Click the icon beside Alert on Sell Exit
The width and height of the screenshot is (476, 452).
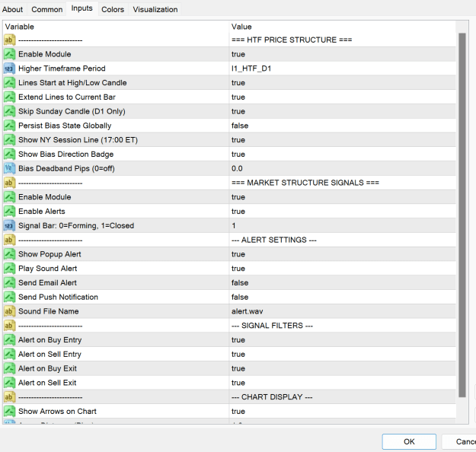tap(9, 383)
